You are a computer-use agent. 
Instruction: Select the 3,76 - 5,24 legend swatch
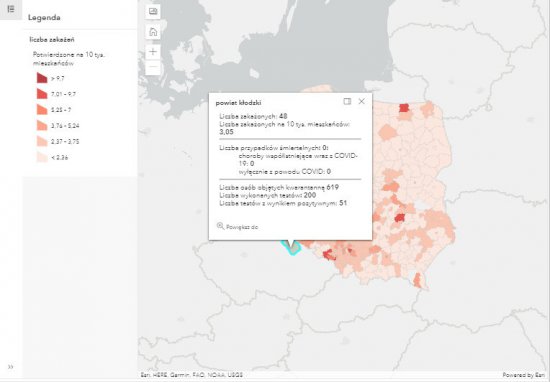[x=42, y=125]
